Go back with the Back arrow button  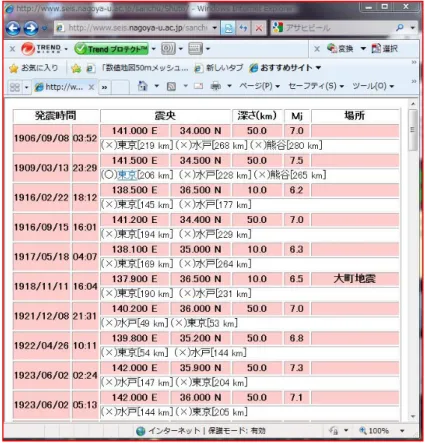point(13,28)
